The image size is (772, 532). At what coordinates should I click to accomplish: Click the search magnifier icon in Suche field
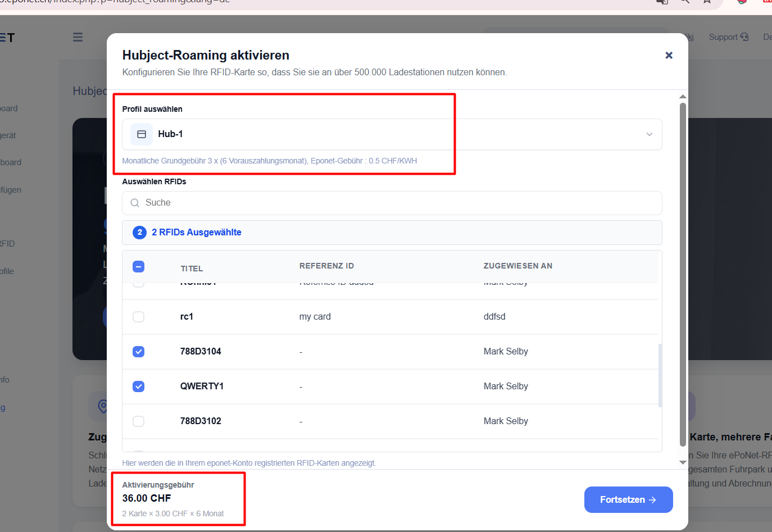pos(135,203)
